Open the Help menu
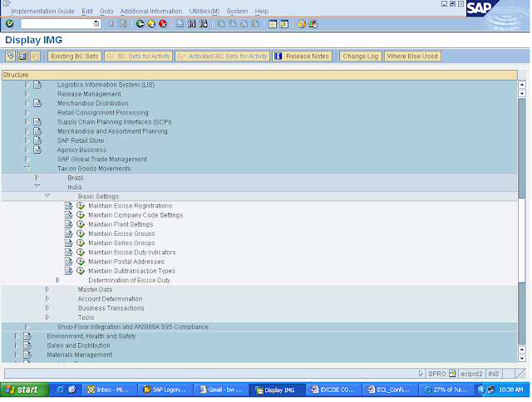 262,11
